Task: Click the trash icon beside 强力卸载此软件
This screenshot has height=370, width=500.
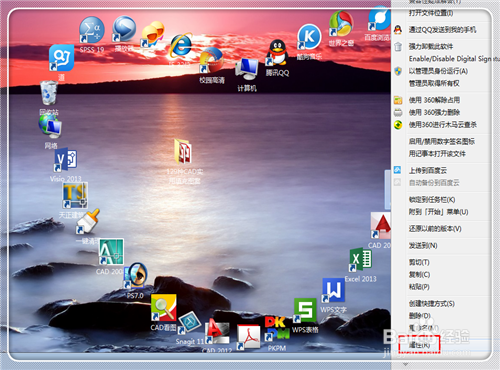Action: [398, 46]
